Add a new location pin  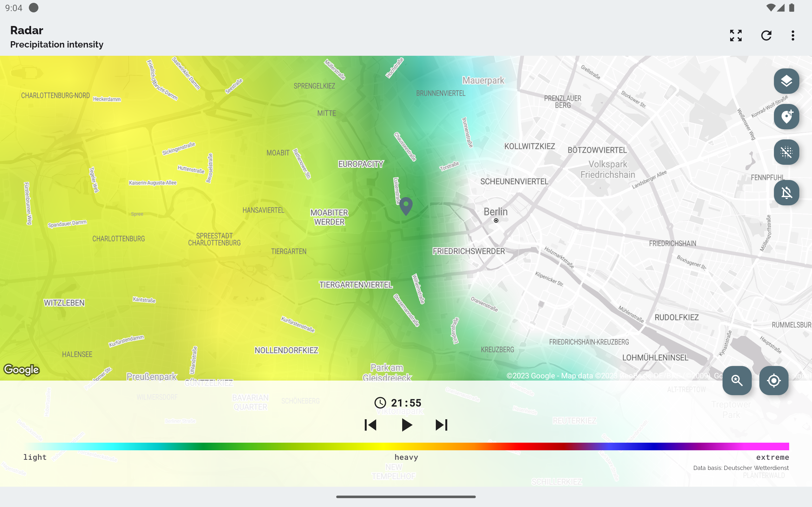coord(786,117)
